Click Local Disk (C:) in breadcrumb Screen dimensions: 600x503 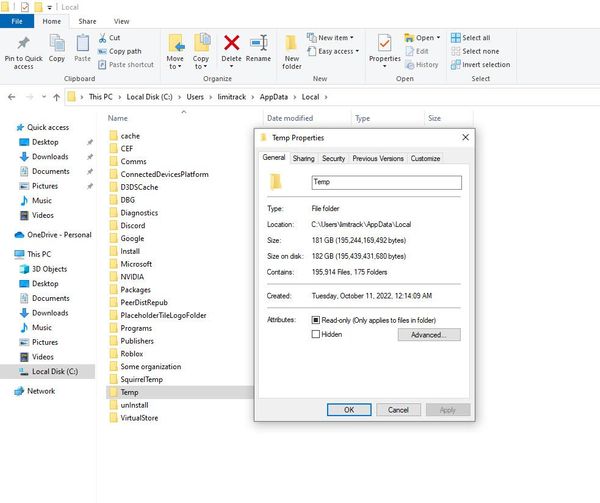tap(149, 97)
